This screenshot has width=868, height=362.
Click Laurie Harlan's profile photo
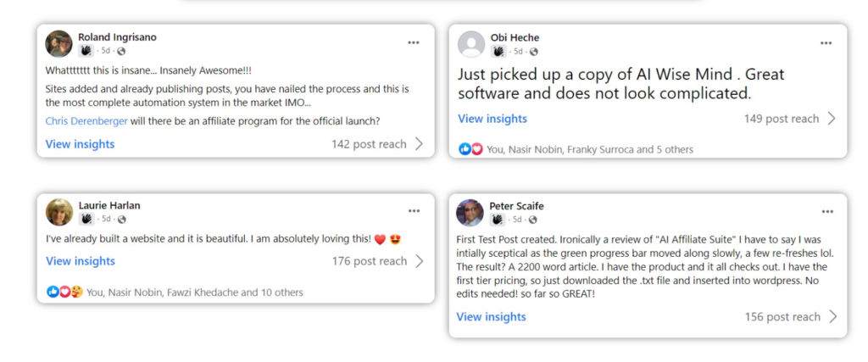click(59, 212)
